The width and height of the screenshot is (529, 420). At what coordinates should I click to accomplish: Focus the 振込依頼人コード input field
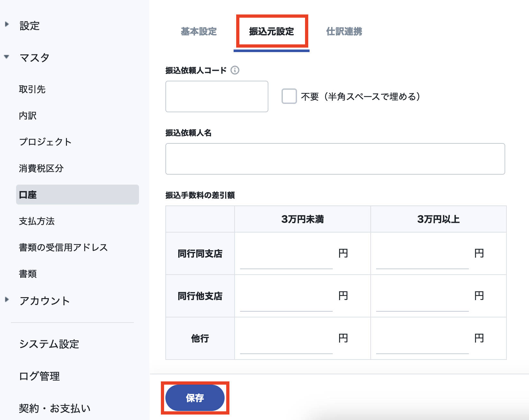[217, 96]
